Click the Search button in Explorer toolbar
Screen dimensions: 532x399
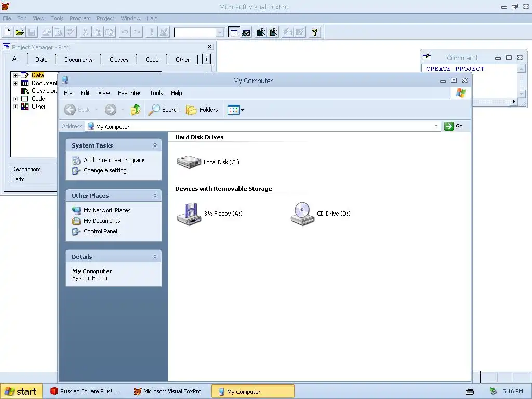click(x=164, y=110)
